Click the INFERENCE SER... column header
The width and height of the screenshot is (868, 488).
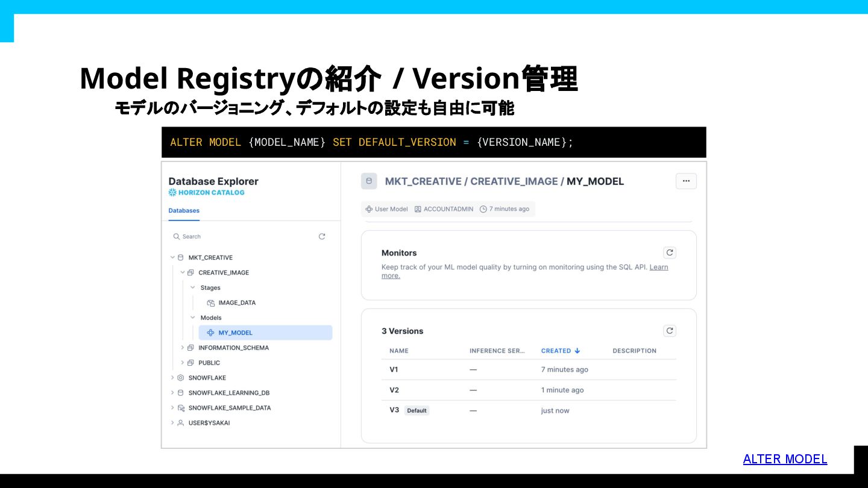(497, 351)
